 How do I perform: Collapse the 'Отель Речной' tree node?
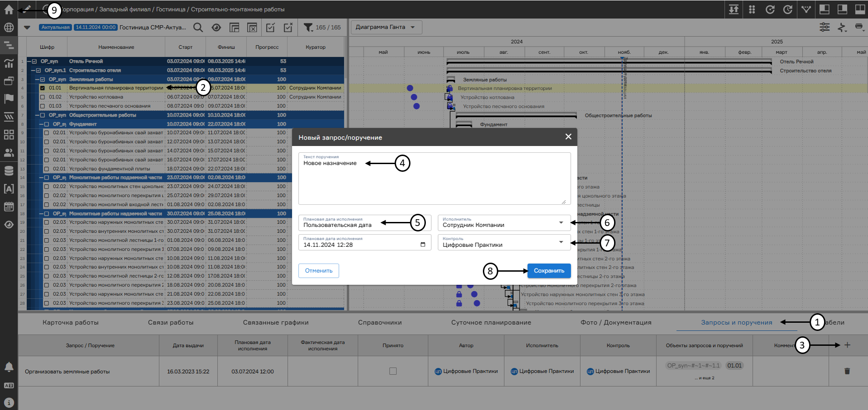29,61
